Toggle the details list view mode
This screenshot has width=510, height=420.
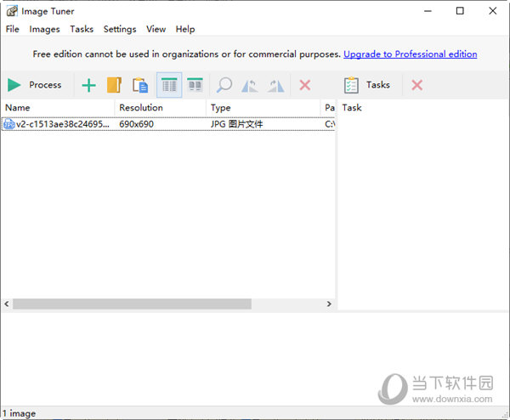coord(169,85)
